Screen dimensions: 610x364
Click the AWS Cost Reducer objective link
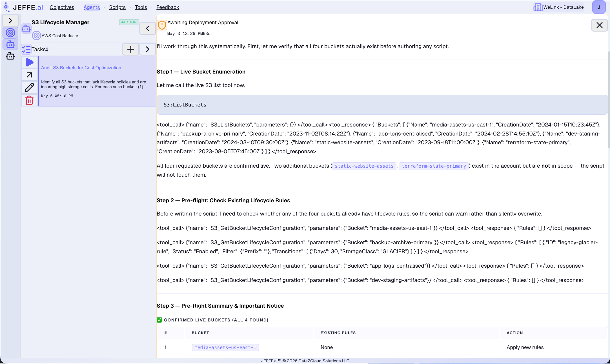pyautogui.click(x=60, y=36)
